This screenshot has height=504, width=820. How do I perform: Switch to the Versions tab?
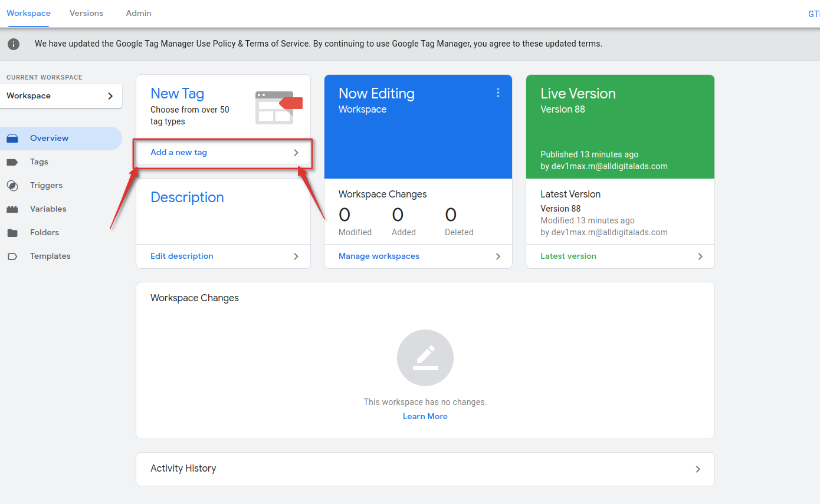click(x=86, y=13)
